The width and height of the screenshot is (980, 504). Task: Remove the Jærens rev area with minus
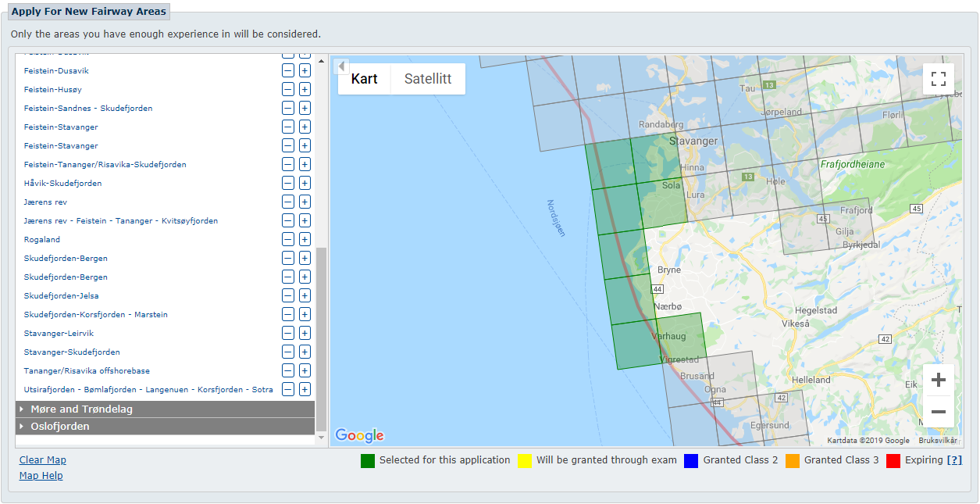coord(288,202)
